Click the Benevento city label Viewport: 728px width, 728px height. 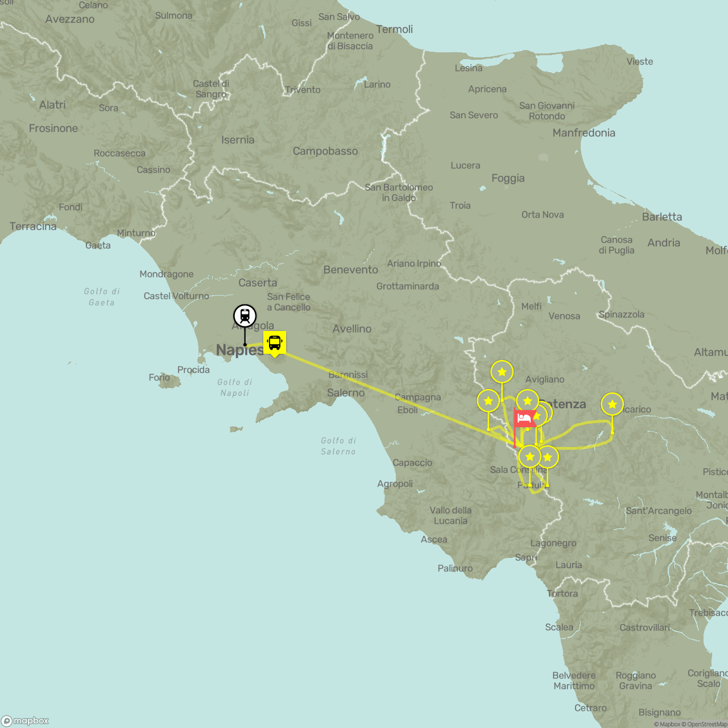(x=350, y=270)
